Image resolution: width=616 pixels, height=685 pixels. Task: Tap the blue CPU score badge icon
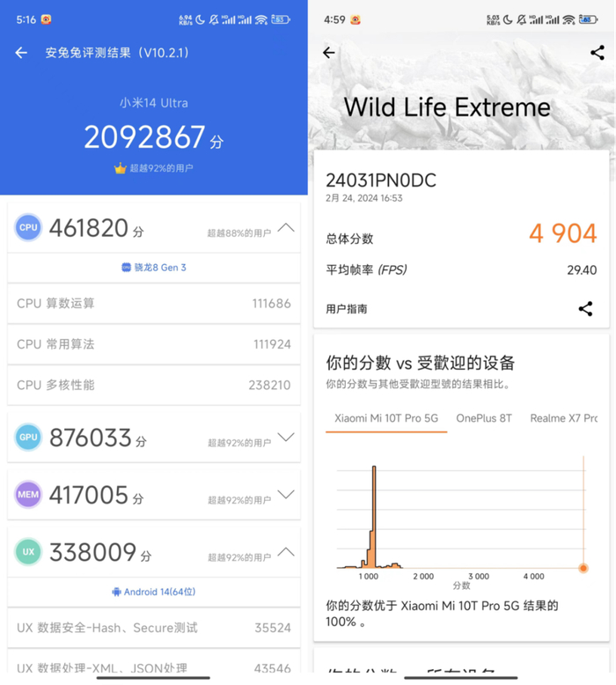[x=28, y=227]
